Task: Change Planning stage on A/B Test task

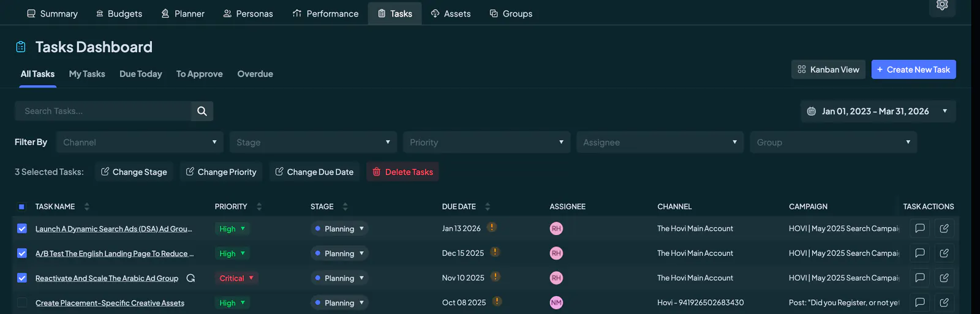Action: (339, 253)
